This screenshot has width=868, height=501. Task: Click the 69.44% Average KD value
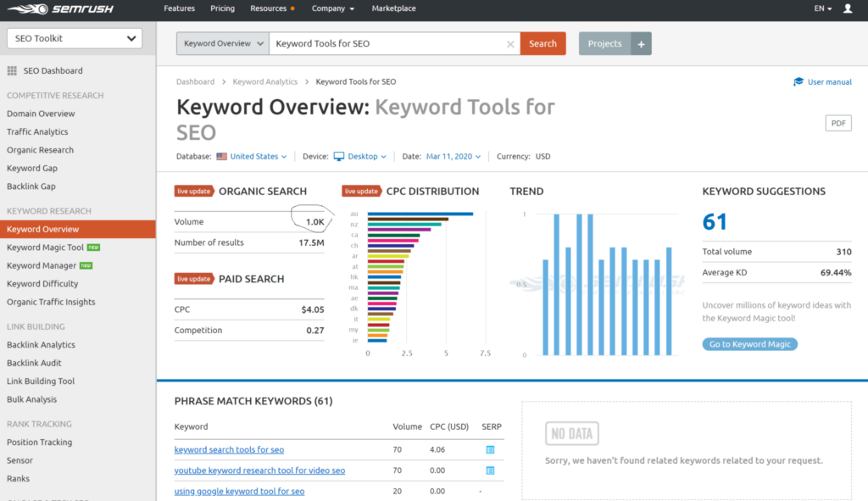coord(836,273)
